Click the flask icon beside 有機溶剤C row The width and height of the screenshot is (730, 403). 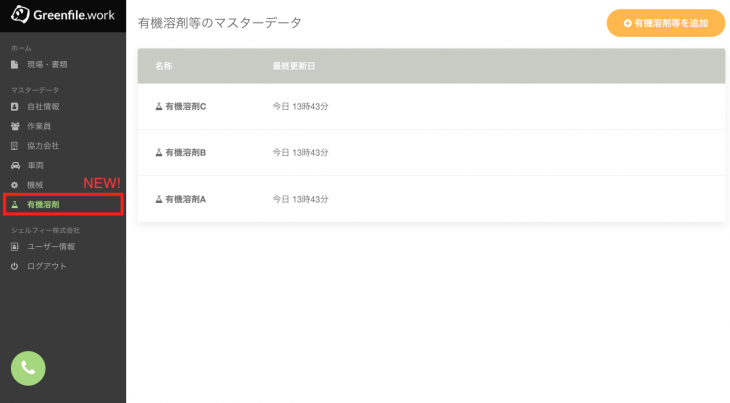point(159,107)
